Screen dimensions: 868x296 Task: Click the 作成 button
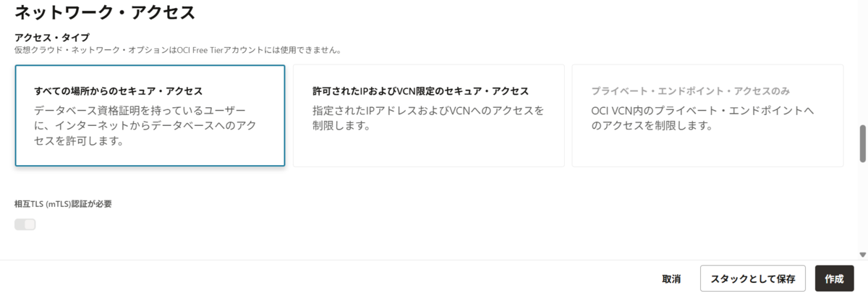pos(834,279)
